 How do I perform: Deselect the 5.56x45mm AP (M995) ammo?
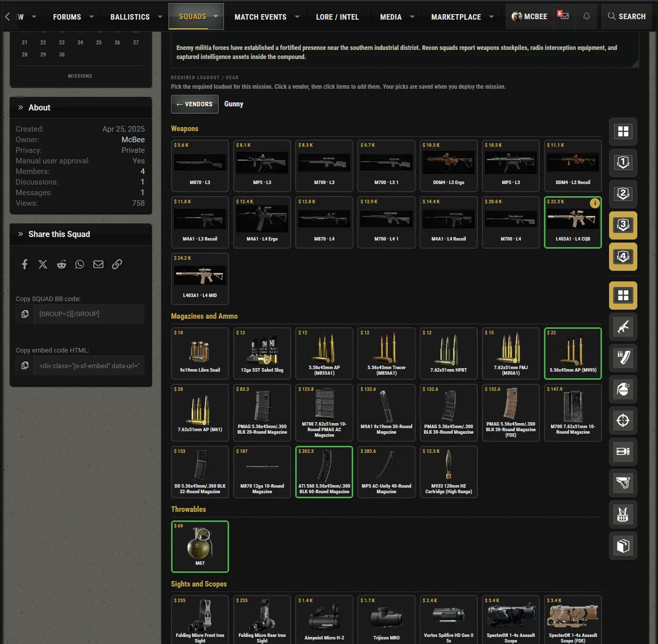pos(573,354)
